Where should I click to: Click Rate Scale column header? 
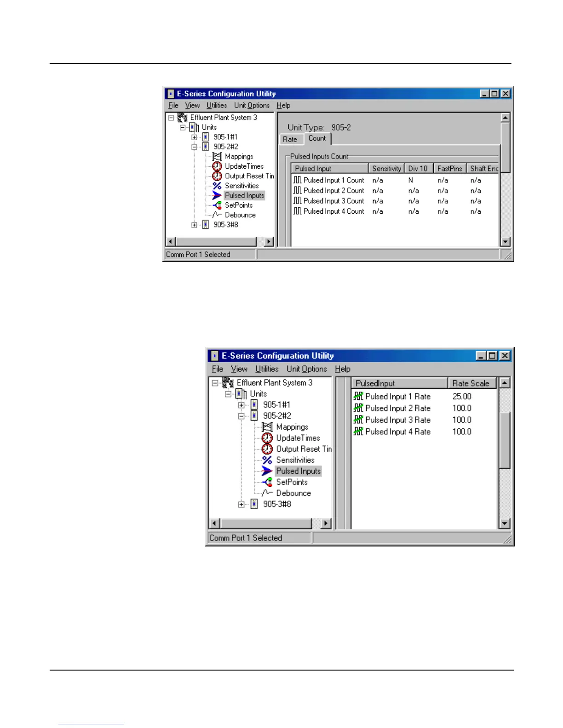472,383
